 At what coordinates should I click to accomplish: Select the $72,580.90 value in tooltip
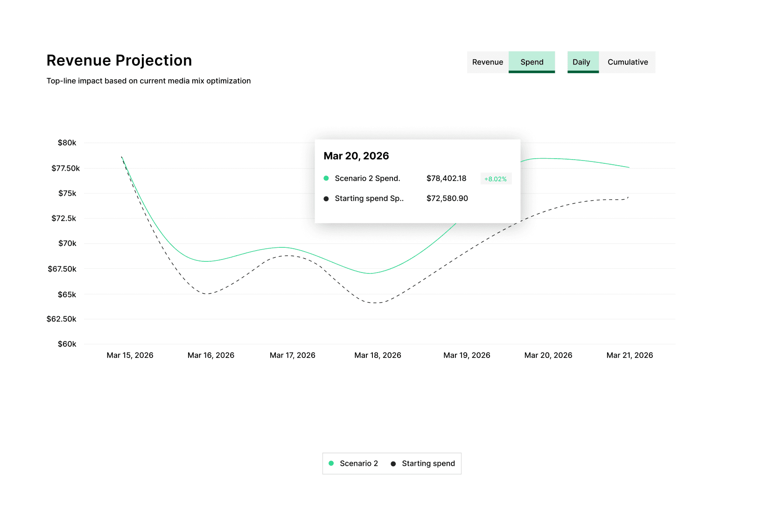click(x=447, y=198)
